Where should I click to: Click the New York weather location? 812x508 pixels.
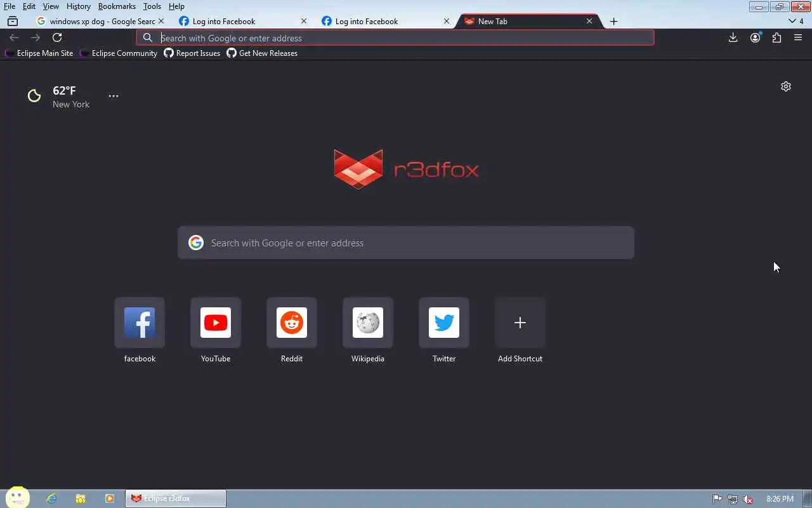pyautogui.click(x=71, y=104)
